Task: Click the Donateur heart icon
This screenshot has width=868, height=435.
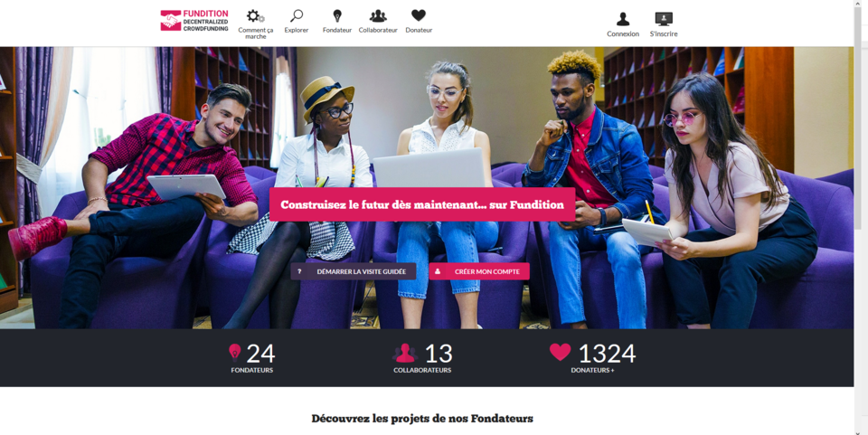Action: pos(419,15)
